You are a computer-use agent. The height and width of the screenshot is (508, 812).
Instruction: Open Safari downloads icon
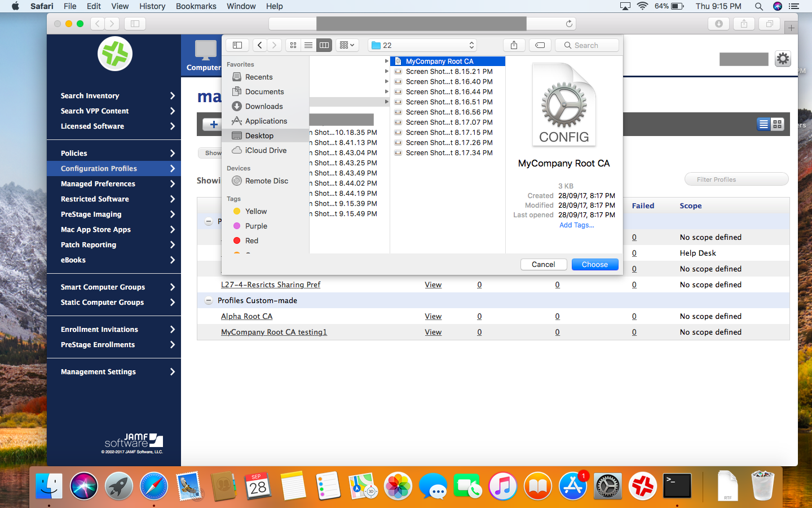pos(718,24)
